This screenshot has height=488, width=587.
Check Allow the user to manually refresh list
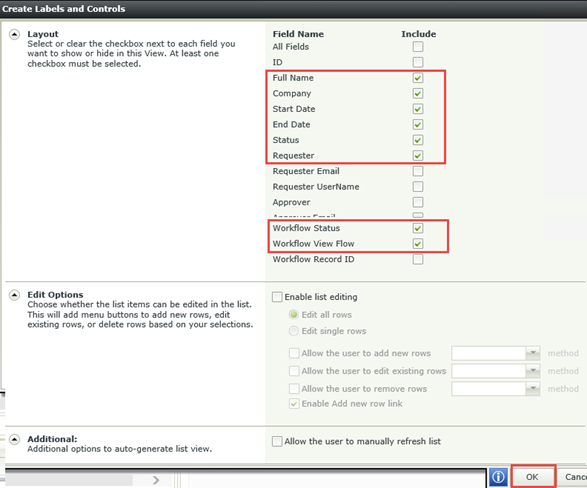277,441
